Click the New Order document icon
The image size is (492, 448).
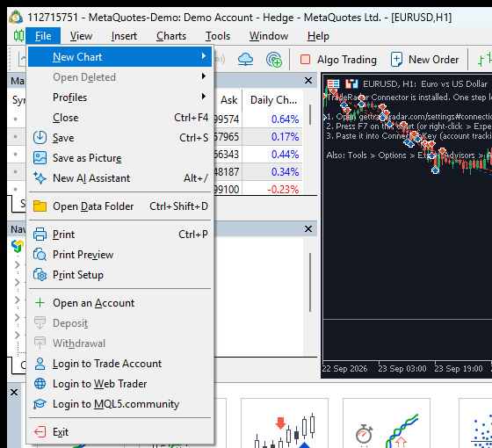396,60
